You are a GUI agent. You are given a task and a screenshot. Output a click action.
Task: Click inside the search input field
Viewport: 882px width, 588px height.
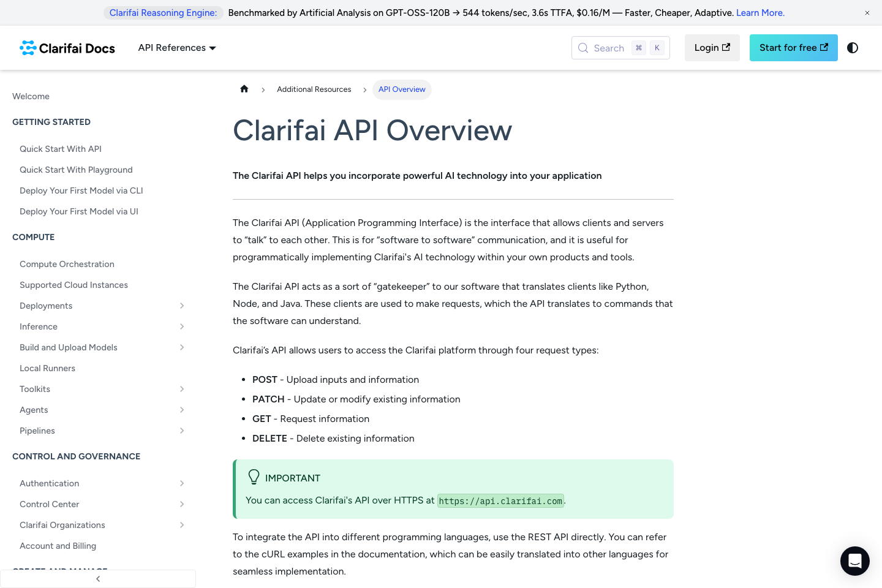pyautogui.click(x=612, y=47)
